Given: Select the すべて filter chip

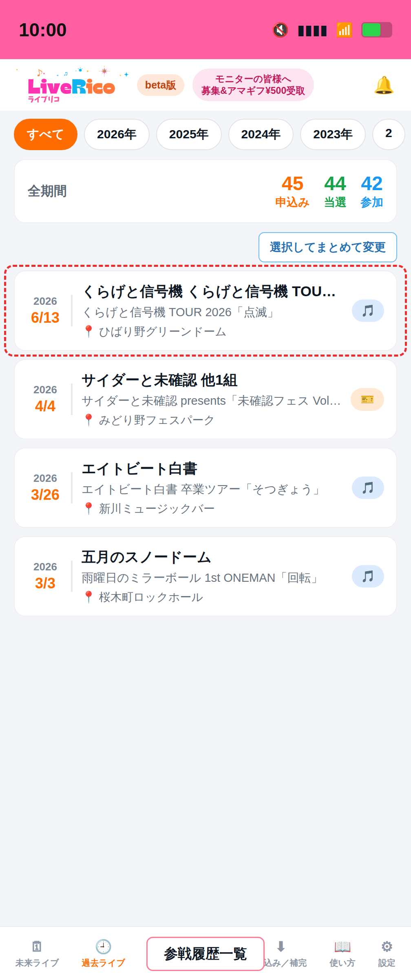Looking at the screenshot, I should click(46, 134).
